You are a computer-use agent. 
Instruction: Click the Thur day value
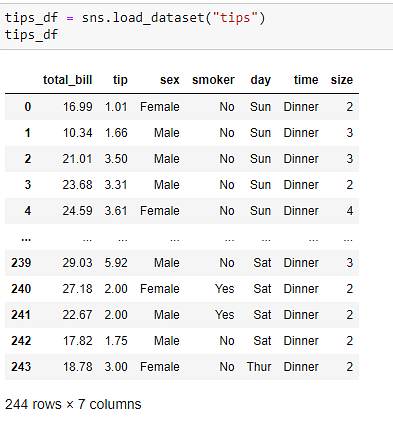pos(259,367)
